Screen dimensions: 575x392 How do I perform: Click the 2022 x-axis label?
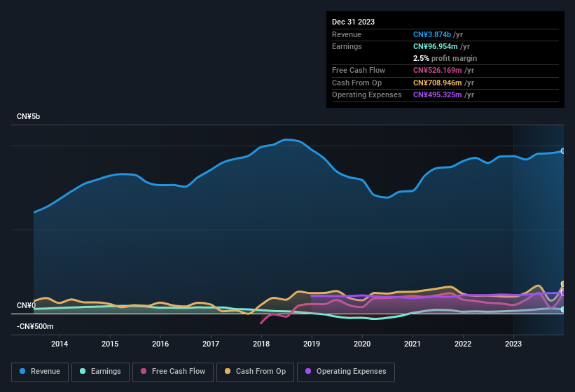[x=463, y=344]
